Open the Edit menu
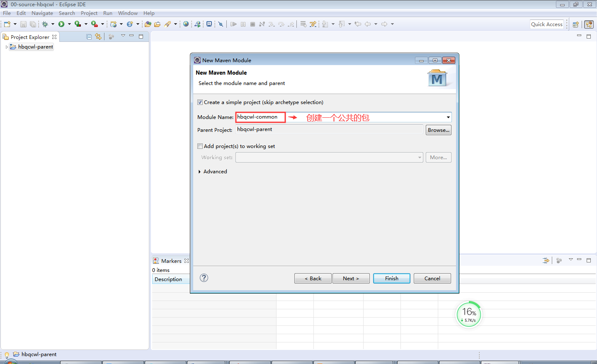The image size is (597, 364). [21, 13]
